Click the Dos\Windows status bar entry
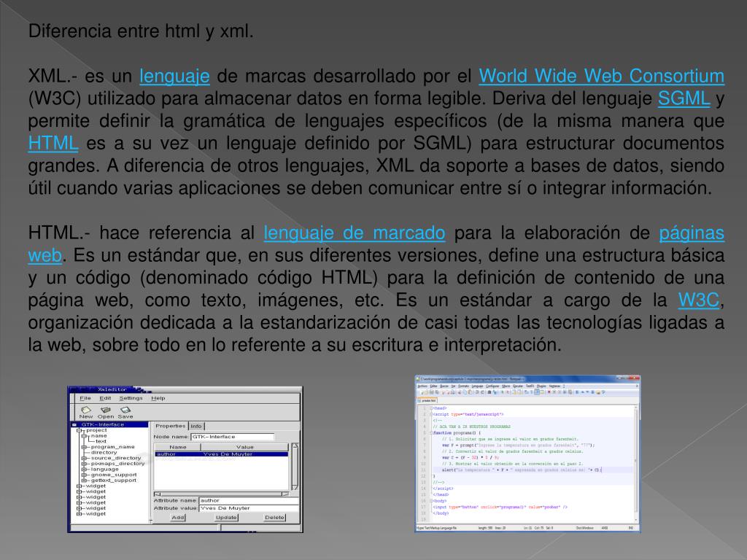747x560 pixels. tap(584, 528)
